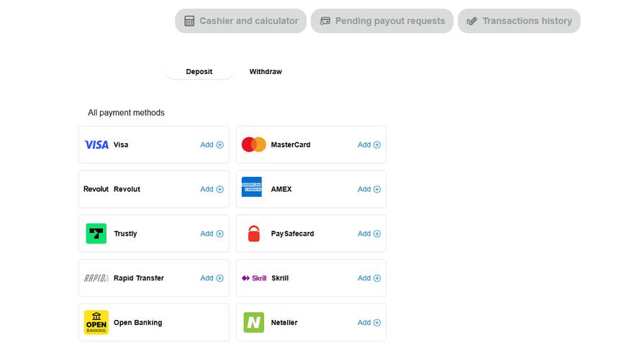Click the green Neteller logo icon
This screenshot has height=348, width=644.
(x=253, y=323)
